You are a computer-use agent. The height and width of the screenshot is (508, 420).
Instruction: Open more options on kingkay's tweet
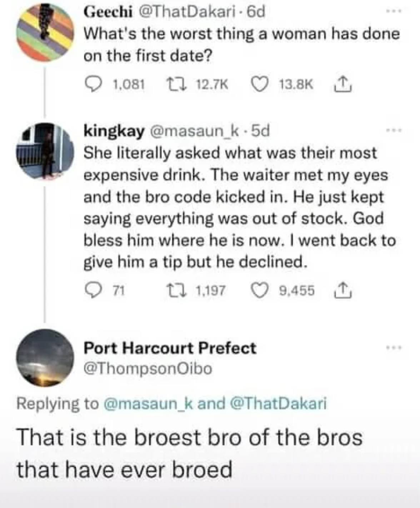[393, 131]
